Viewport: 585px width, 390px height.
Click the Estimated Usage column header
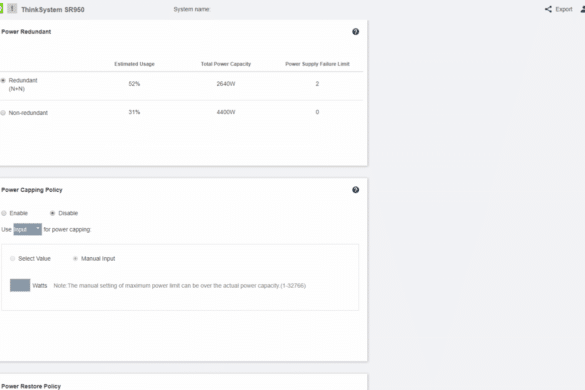(134, 64)
